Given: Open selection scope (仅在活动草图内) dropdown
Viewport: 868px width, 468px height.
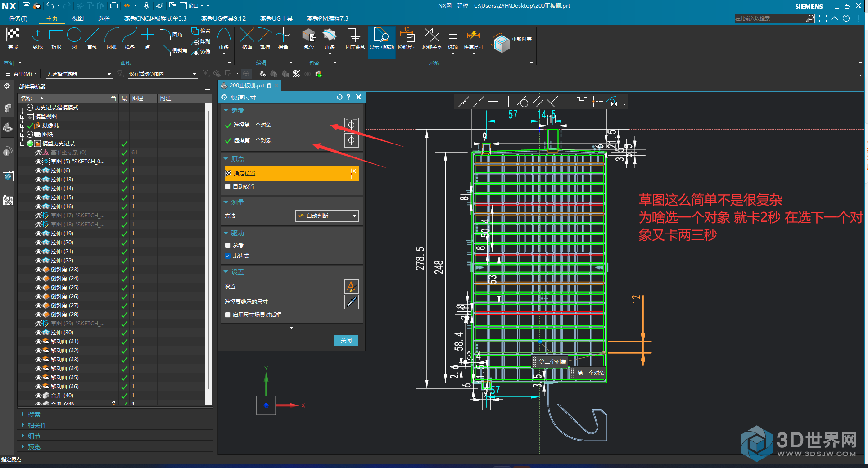Looking at the screenshot, I should [163, 74].
